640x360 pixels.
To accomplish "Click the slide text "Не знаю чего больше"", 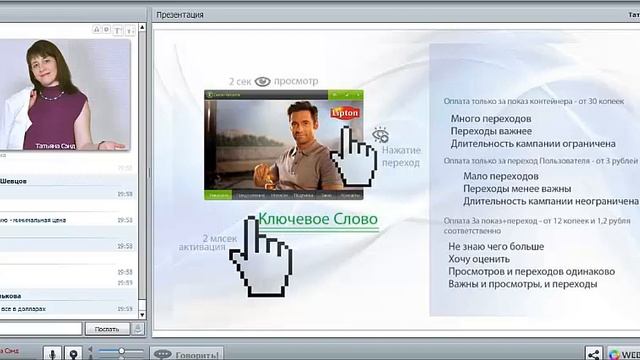I will click(x=496, y=247).
